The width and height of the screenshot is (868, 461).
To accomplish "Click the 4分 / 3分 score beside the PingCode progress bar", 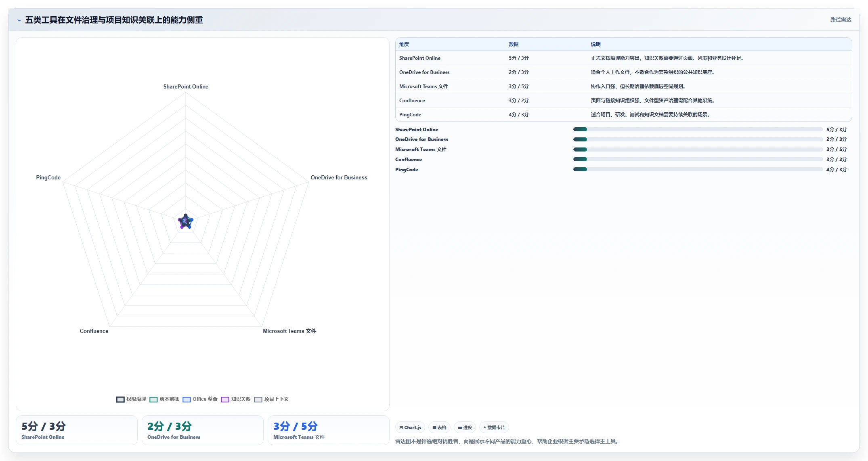I will 837,170.
